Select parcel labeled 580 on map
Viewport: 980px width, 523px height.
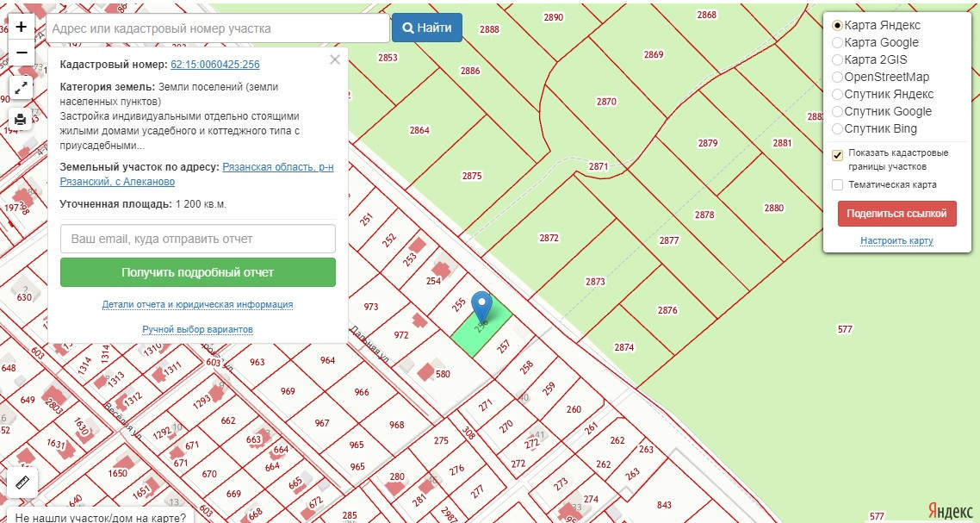(443, 374)
